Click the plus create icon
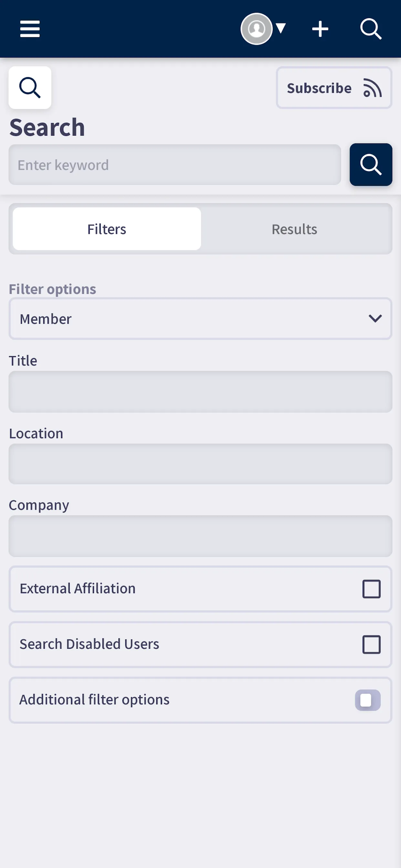This screenshot has height=868, width=401. tap(320, 29)
